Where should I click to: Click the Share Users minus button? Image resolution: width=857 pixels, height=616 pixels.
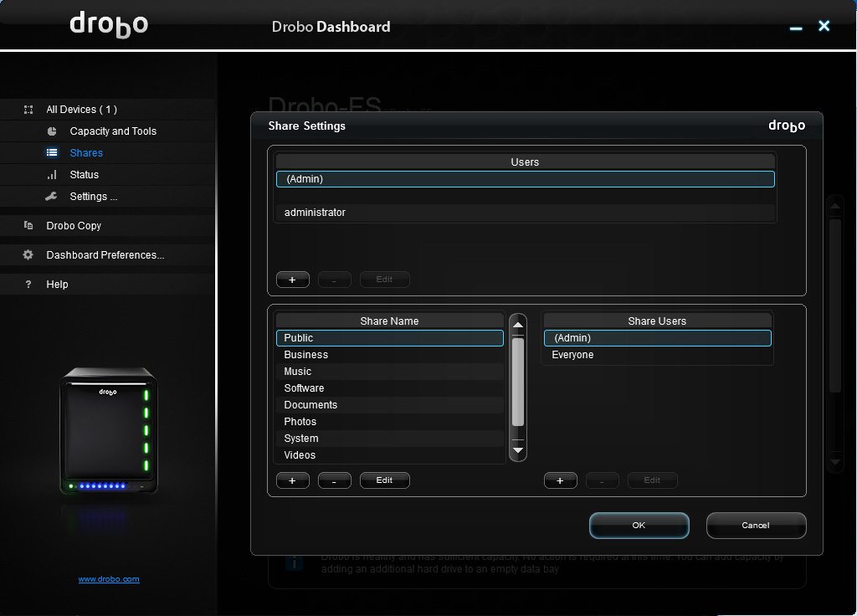pyautogui.click(x=603, y=480)
